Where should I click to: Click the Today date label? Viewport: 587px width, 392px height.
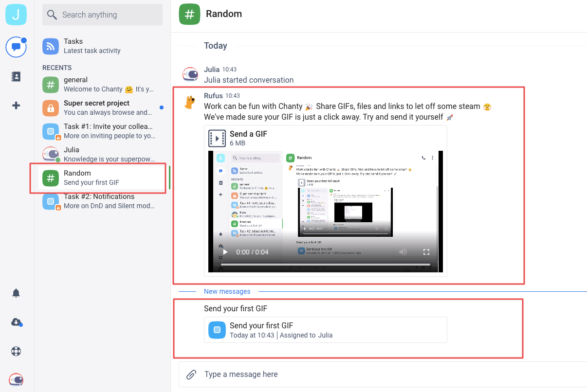(x=216, y=46)
